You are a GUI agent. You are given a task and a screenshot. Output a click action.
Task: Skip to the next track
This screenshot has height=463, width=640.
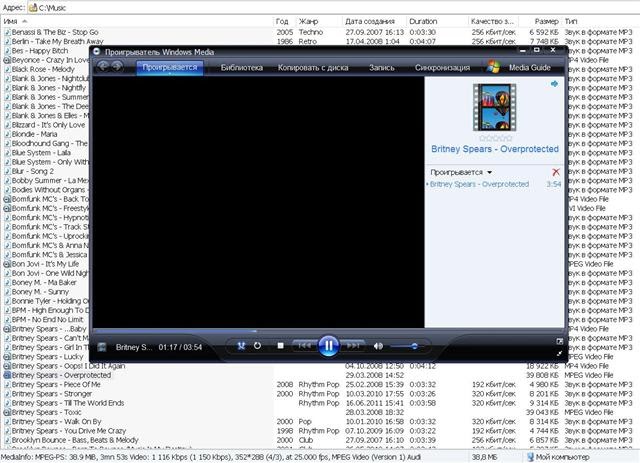point(353,346)
